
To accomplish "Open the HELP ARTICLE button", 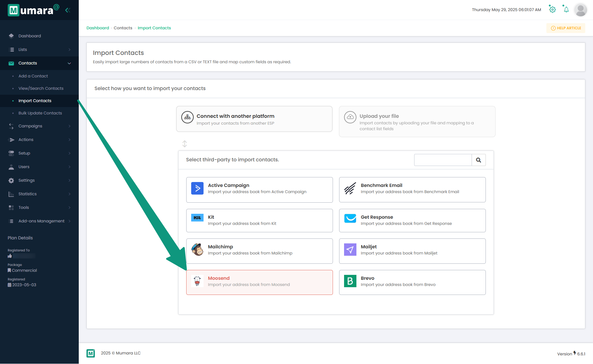I will point(566,28).
